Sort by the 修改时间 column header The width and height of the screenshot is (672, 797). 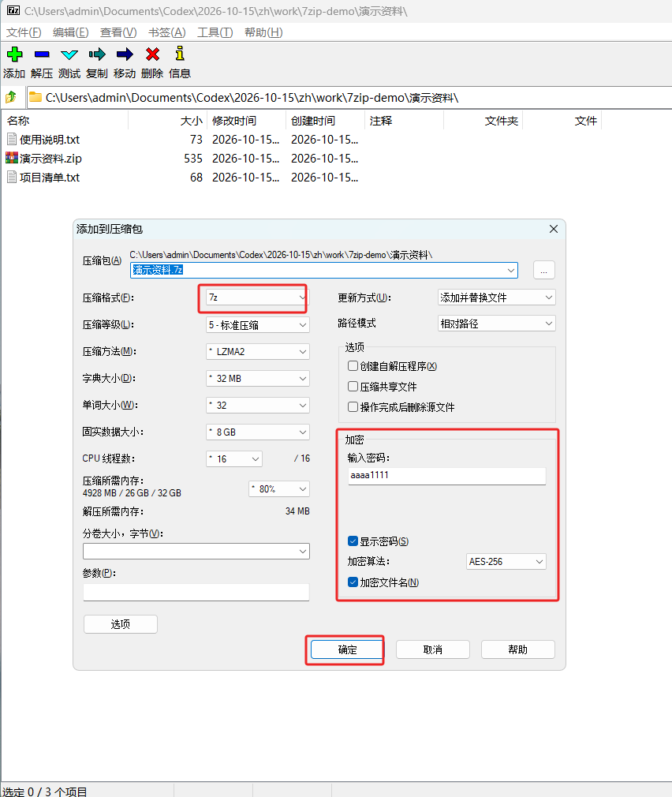[x=246, y=121]
